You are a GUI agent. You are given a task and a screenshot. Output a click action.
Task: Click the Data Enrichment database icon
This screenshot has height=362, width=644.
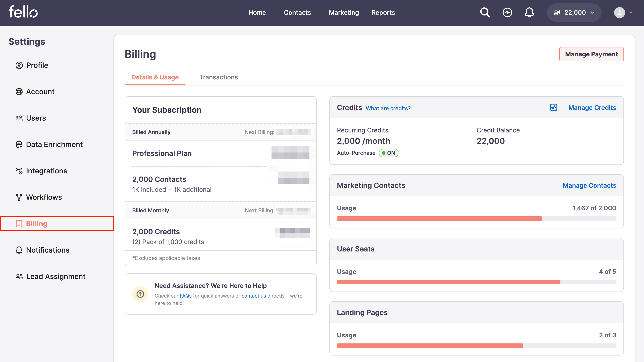point(19,145)
